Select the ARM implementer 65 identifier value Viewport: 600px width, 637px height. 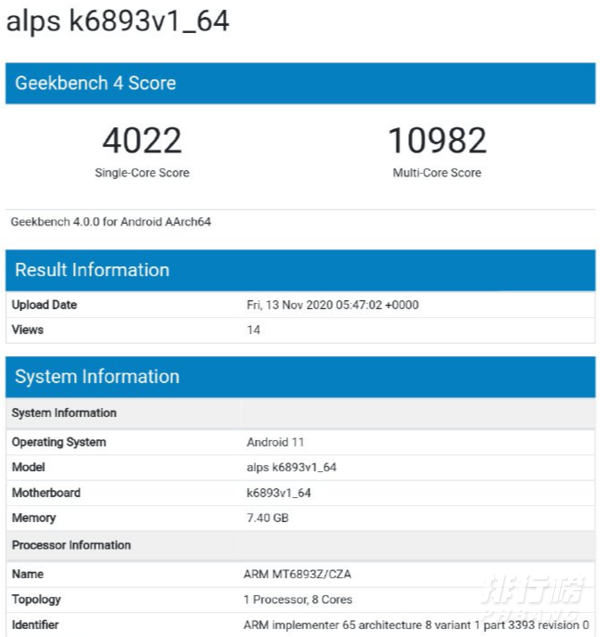(x=416, y=625)
